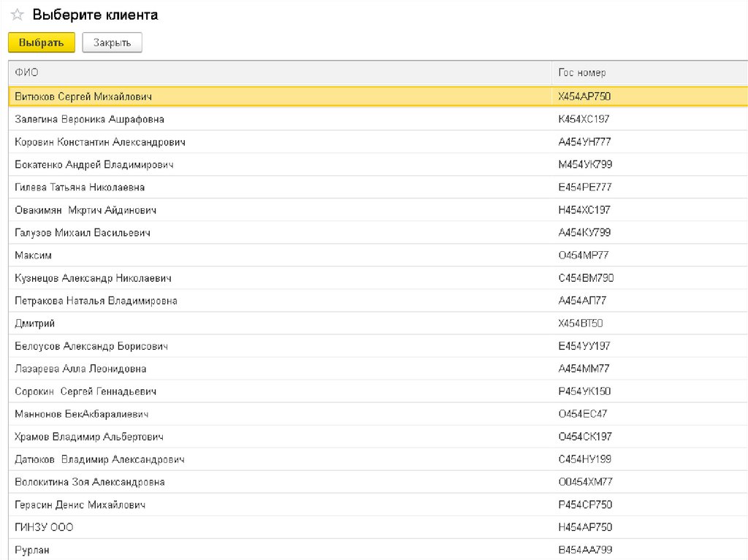748x560 pixels.
Task: Select Петракова Наталья Владимировна row
Action: pos(96,301)
